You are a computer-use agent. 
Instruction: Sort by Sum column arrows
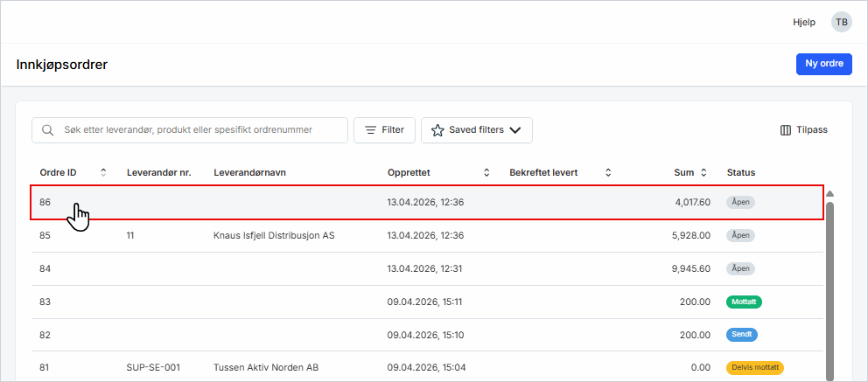[x=703, y=172]
